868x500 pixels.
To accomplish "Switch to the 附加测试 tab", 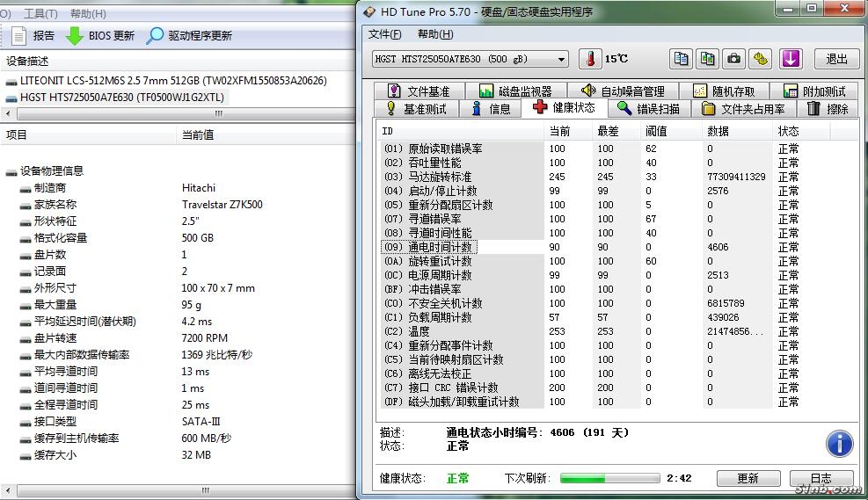I will [814, 91].
